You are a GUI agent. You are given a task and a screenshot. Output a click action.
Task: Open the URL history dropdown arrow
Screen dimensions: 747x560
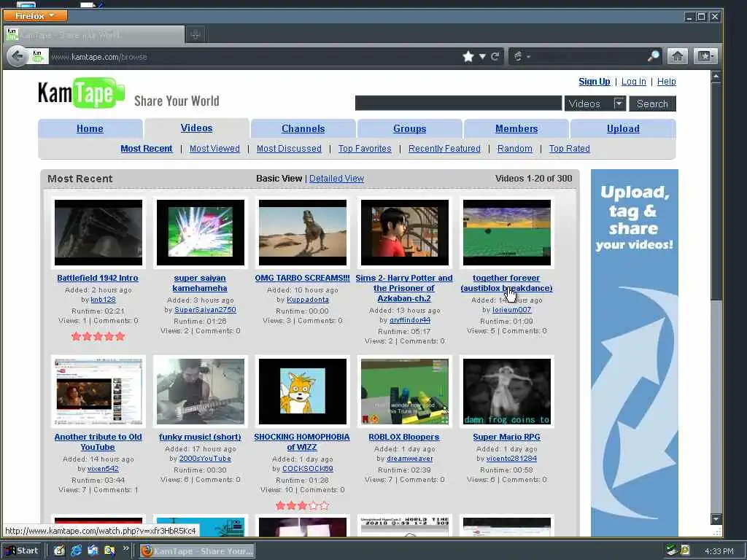[482, 57]
